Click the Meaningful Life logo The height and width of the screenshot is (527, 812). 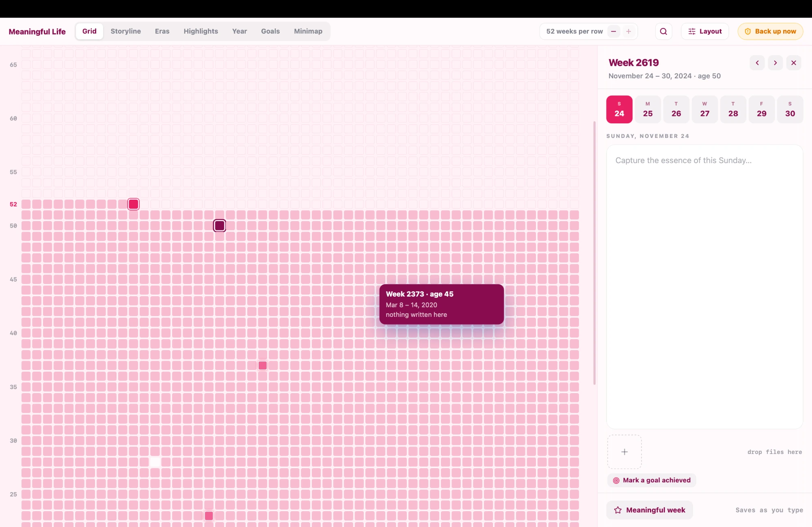(x=37, y=32)
